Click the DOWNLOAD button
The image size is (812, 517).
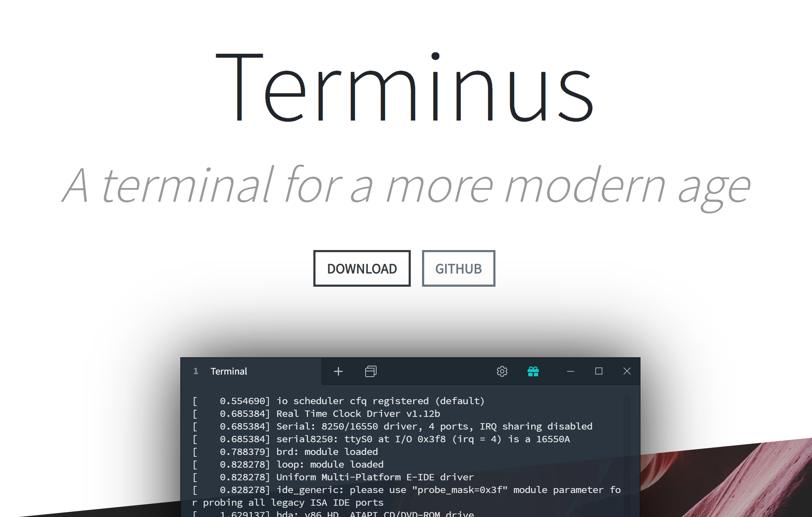click(362, 268)
